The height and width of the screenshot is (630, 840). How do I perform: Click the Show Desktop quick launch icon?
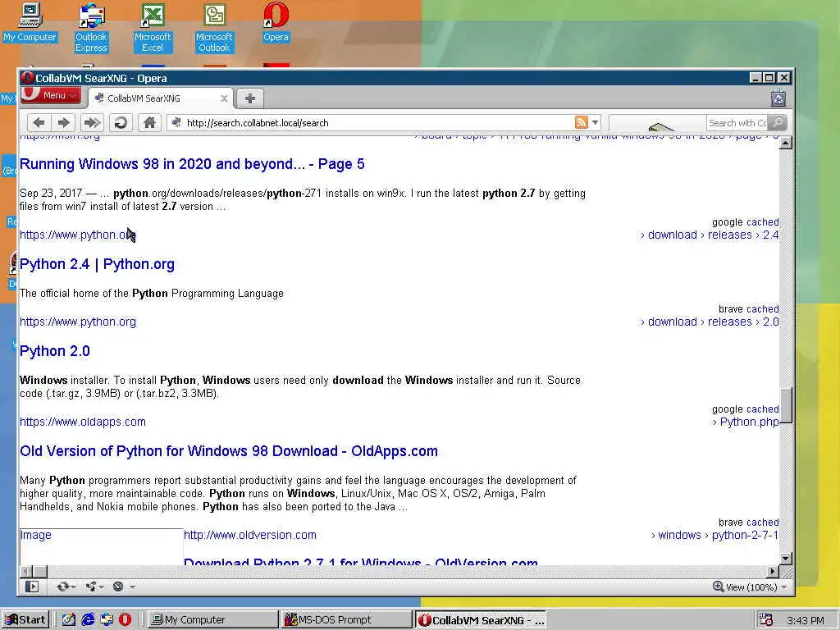69,620
